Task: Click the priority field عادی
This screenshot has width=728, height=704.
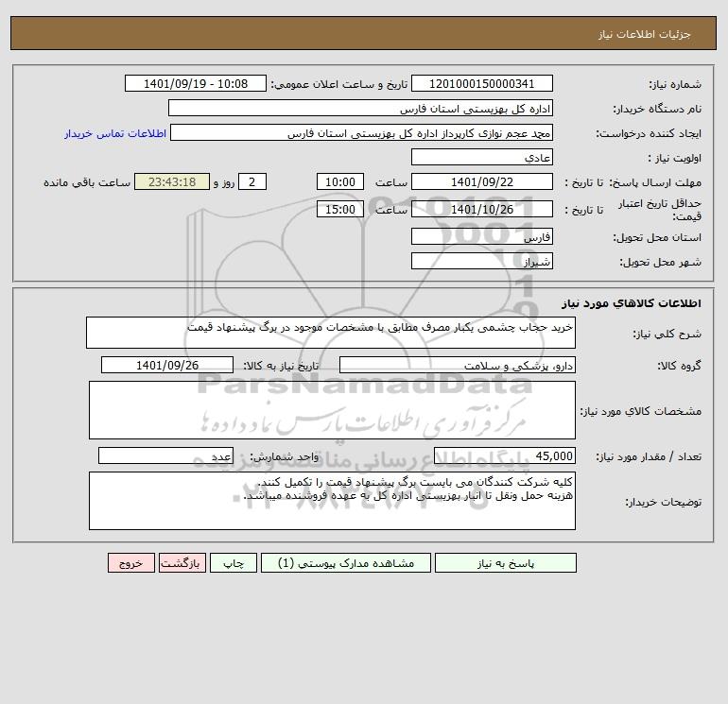Action: [482, 157]
